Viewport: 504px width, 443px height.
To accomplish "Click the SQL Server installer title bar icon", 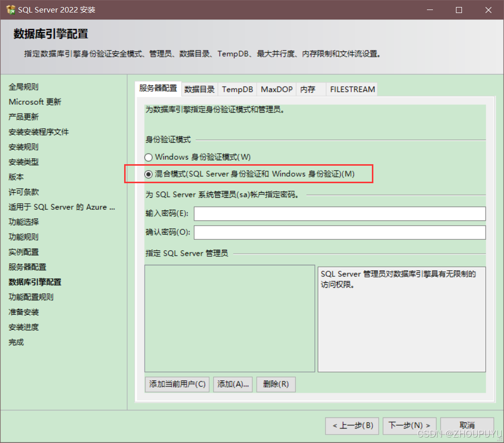I will click(11, 10).
